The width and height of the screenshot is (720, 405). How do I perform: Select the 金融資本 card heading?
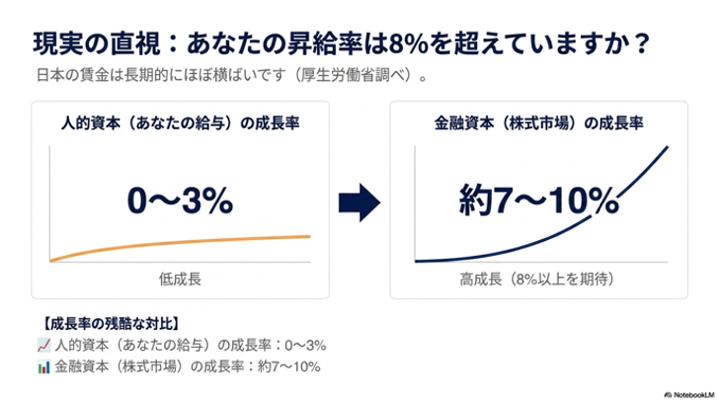(539, 123)
